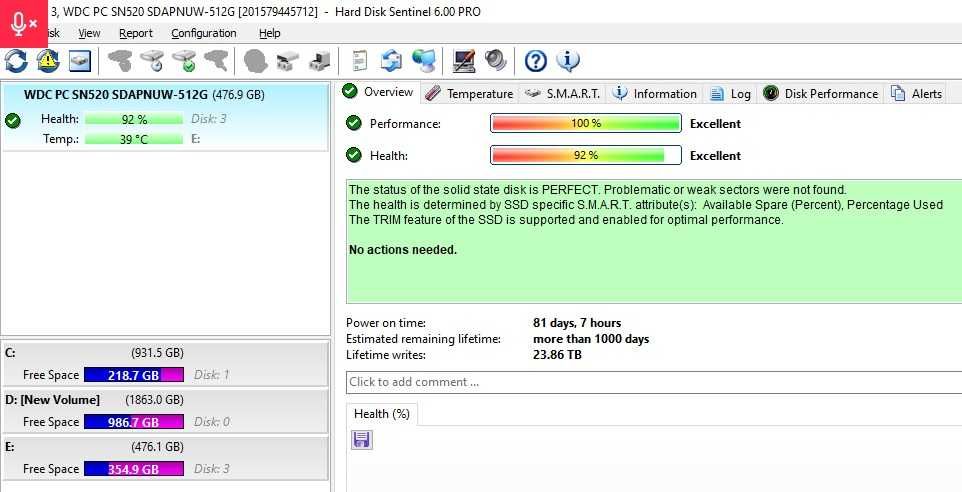Click the grey head silhouette toolbar icon
This screenshot has width=962, height=492.
[x=255, y=61]
